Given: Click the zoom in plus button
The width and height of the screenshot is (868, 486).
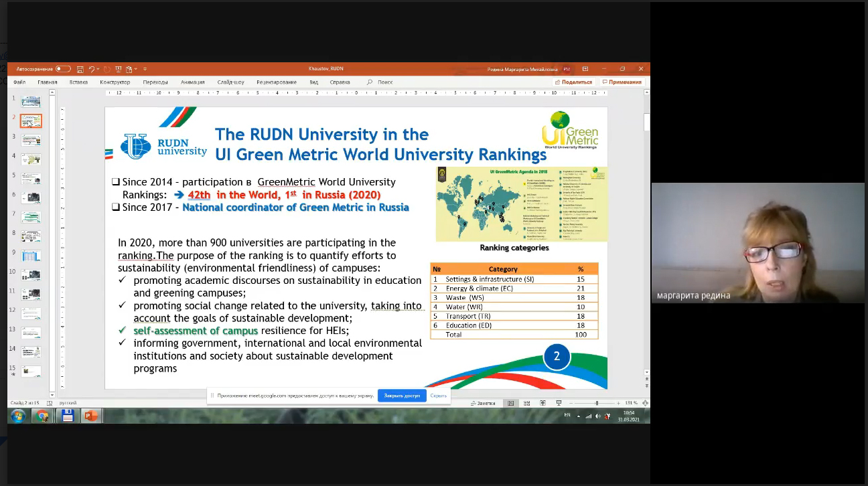Looking at the screenshot, I should (619, 403).
